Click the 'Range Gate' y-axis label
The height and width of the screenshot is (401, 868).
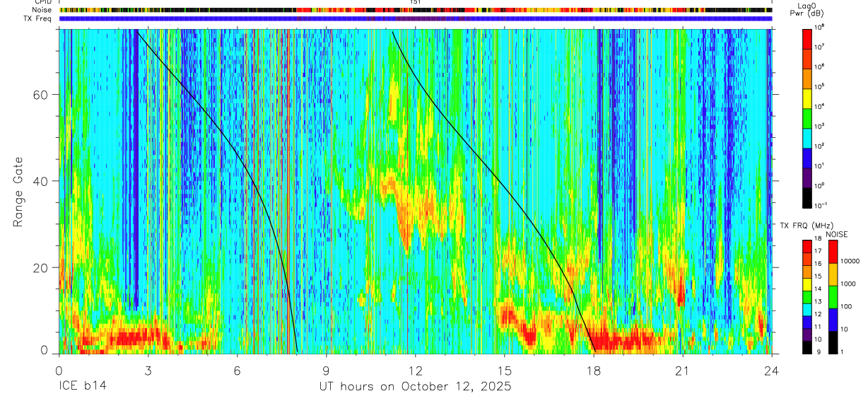19,192
